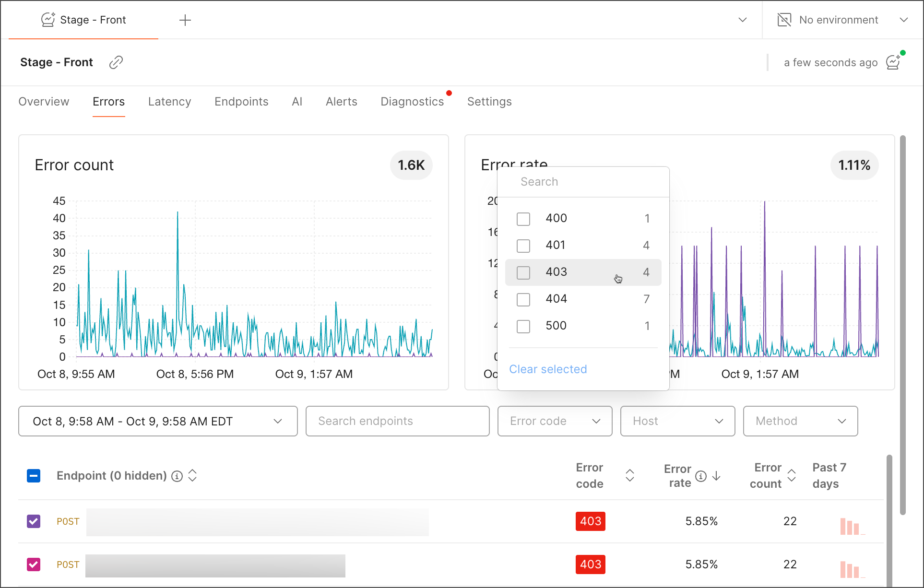Open the date range dropdown

click(x=158, y=421)
